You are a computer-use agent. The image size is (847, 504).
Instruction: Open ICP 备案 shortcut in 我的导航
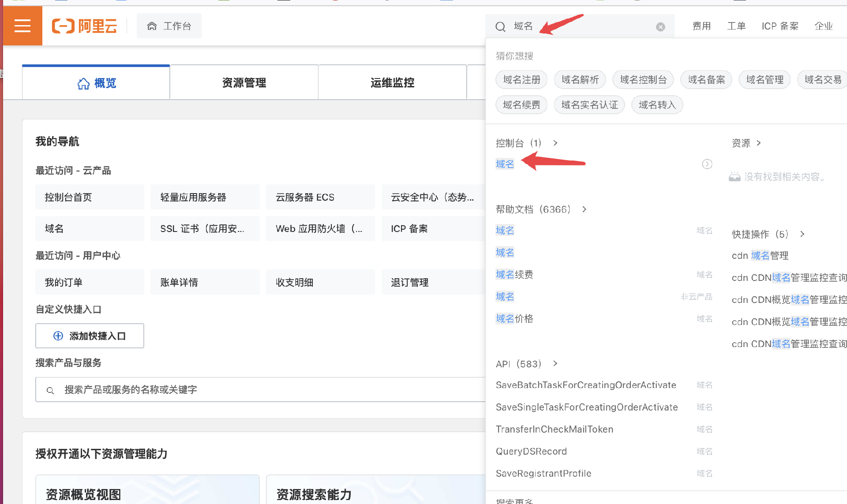[433, 228]
